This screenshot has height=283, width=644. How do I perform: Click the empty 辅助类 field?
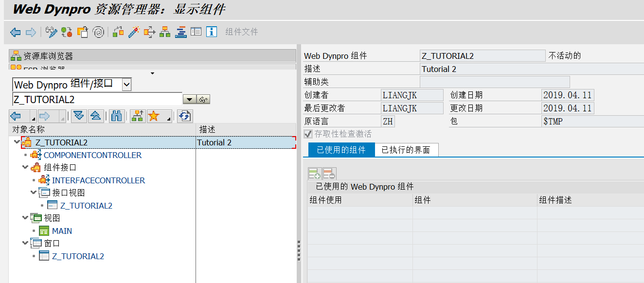tap(495, 82)
